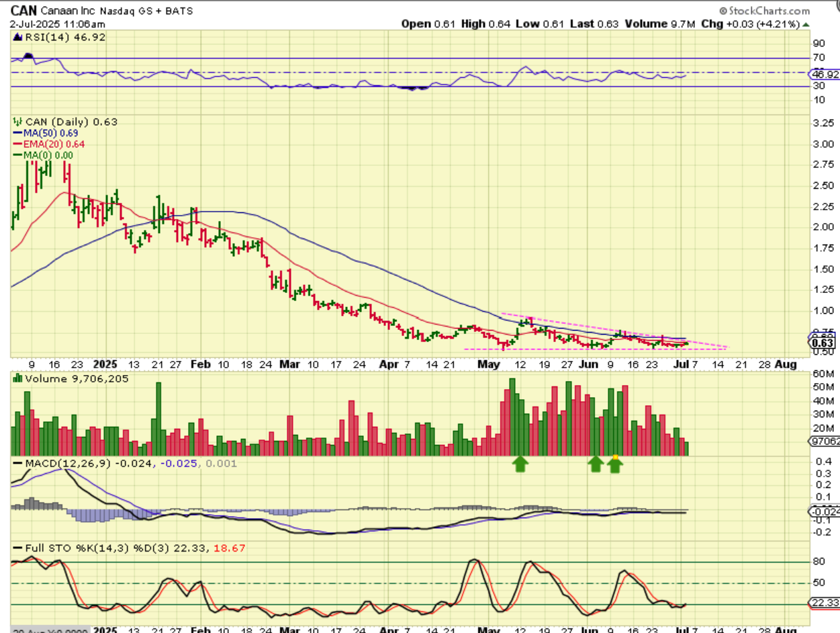The width and height of the screenshot is (840, 633).
Task: Click the green up triangle beside Chg
Action: [806, 24]
